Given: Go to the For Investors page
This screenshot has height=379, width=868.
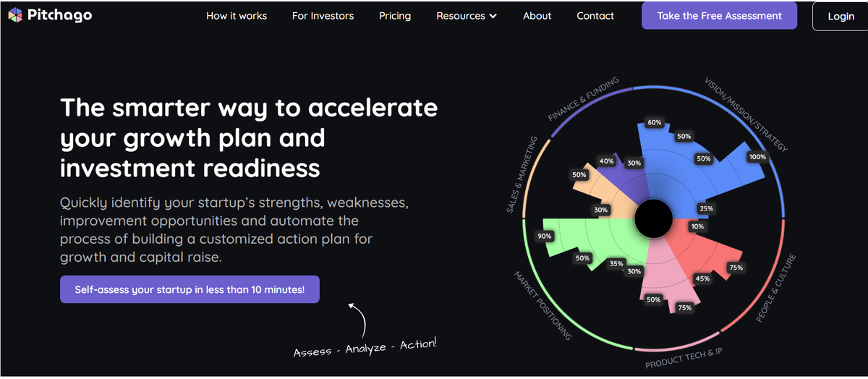Looking at the screenshot, I should click(x=323, y=16).
